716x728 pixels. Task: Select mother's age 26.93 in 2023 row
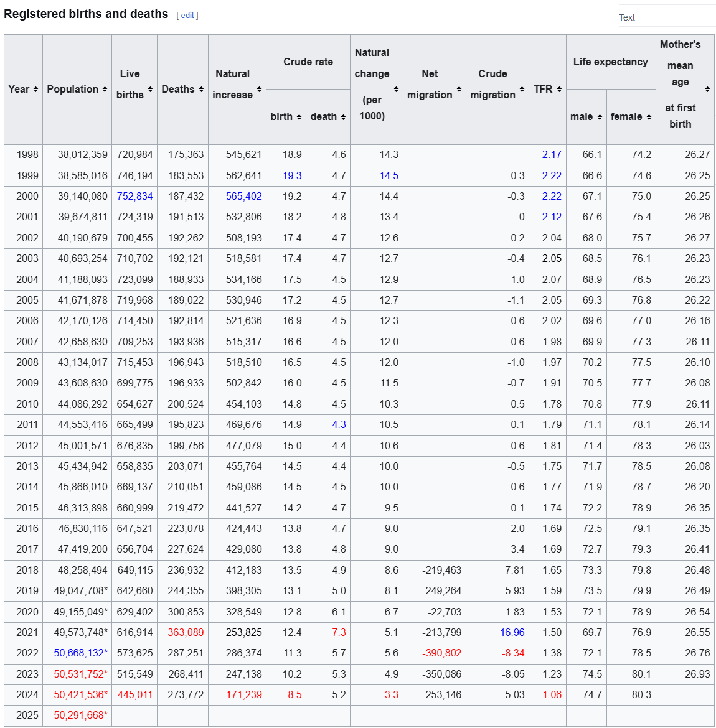[x=697, y=674]
